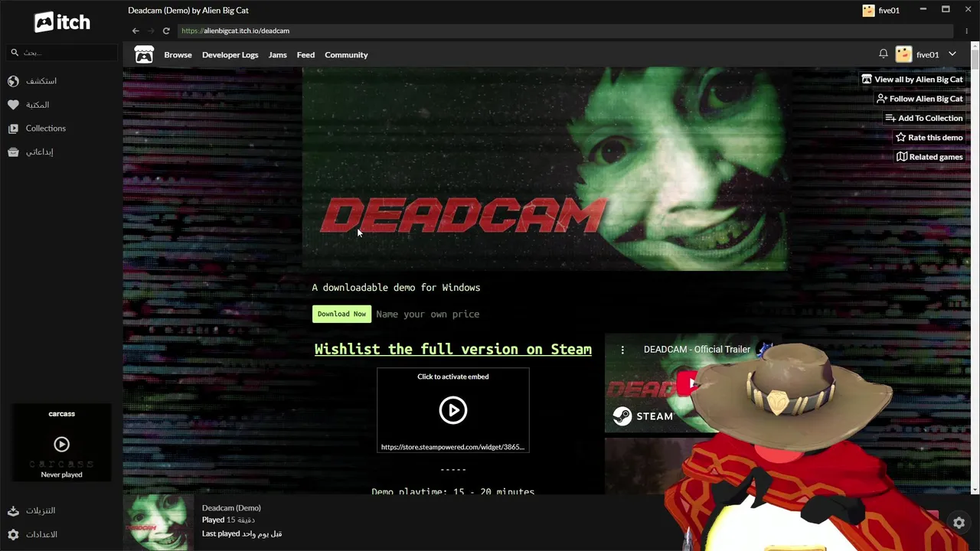Follow Alien Big Cat
This screenshot has height=551, width=980.
[920, 99]
